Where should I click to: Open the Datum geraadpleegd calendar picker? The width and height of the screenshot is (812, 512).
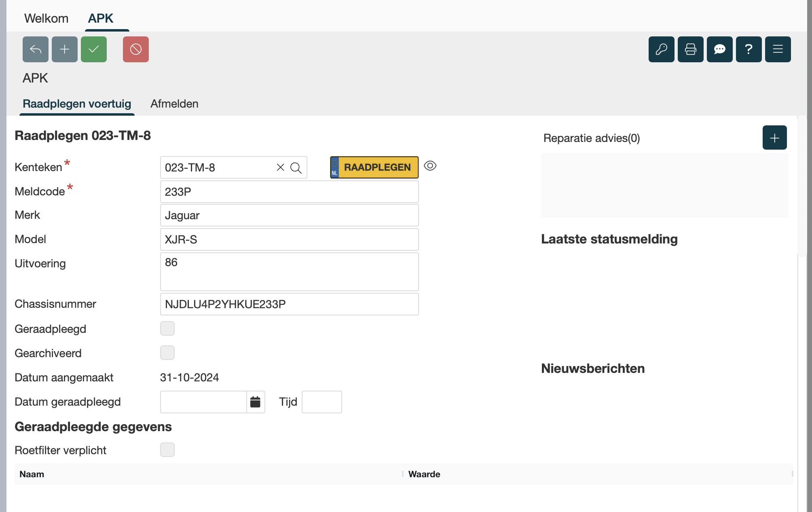(x=256, y=402)
